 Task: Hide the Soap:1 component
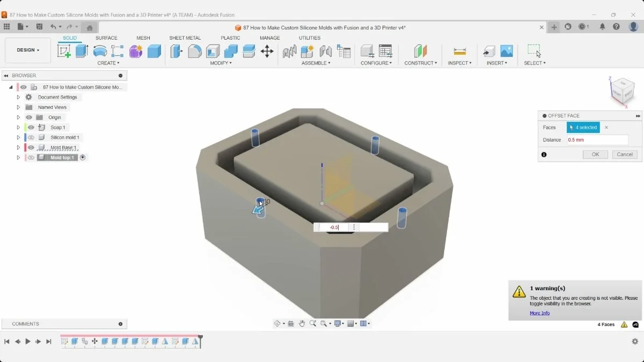[31, 128]
